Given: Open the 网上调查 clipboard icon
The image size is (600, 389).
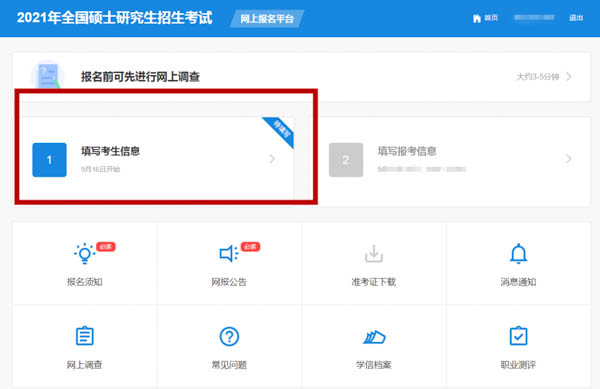Looking at the screenshot, I should pos(85,336).
